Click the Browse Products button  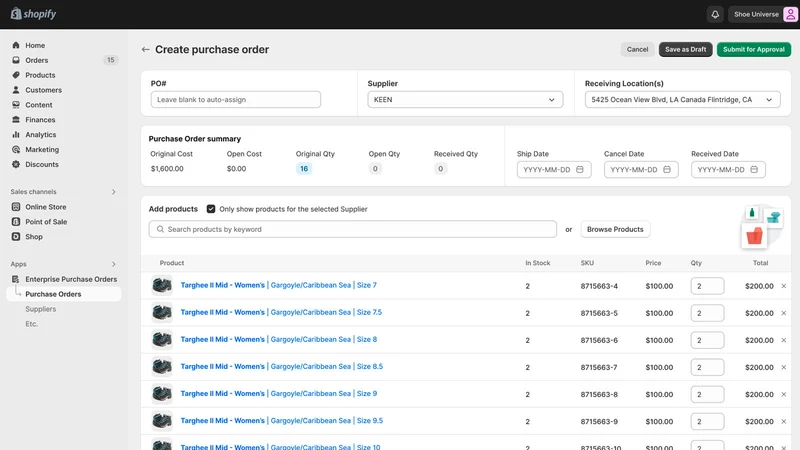coord(615,229)
